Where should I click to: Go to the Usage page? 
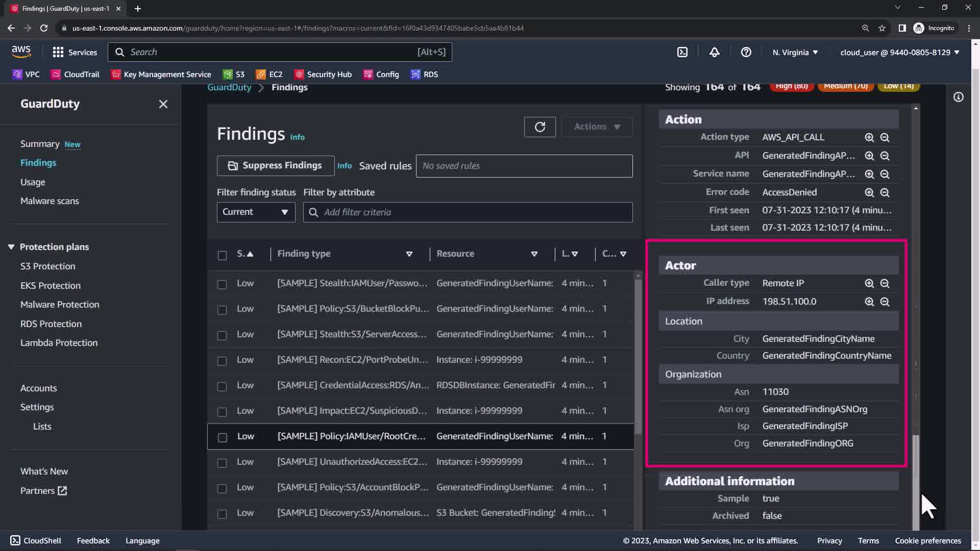click(33, 182)
